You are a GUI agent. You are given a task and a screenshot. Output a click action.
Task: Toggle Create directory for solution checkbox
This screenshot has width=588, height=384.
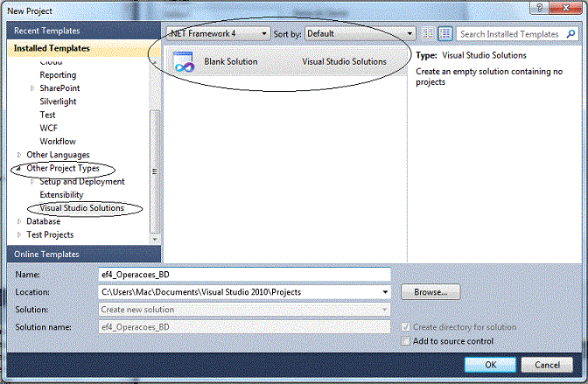[405, 326]
